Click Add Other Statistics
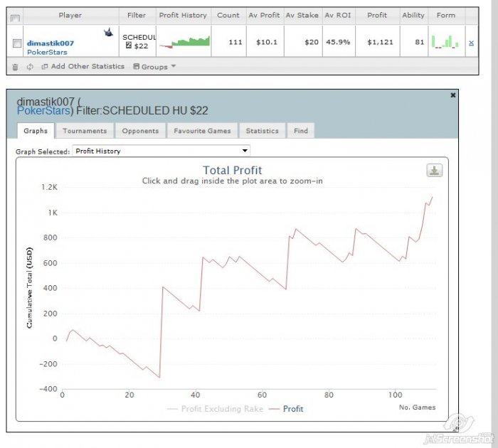498x448 pixels. click(x=83, y=66)
